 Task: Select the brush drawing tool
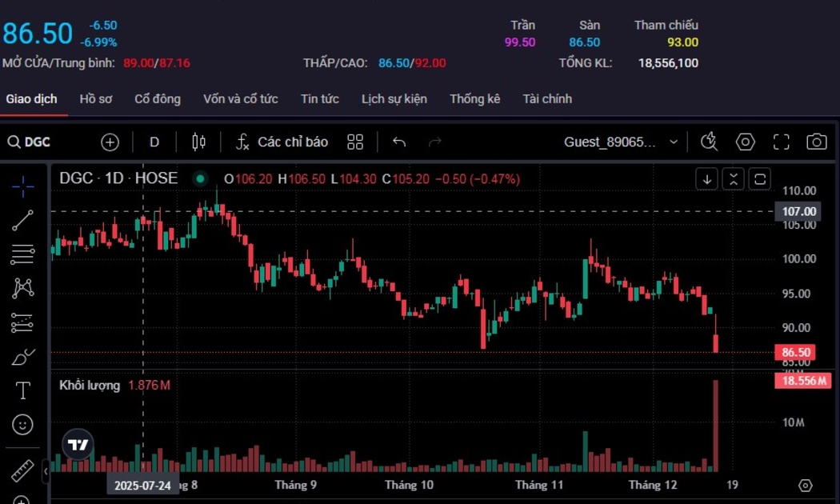(x=23, y=356)
